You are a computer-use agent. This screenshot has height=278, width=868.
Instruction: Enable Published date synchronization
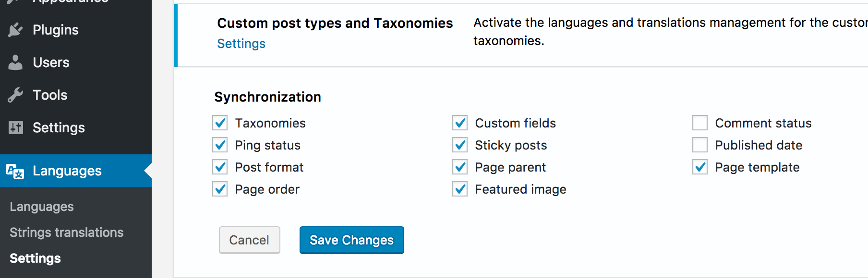point(699,145)
